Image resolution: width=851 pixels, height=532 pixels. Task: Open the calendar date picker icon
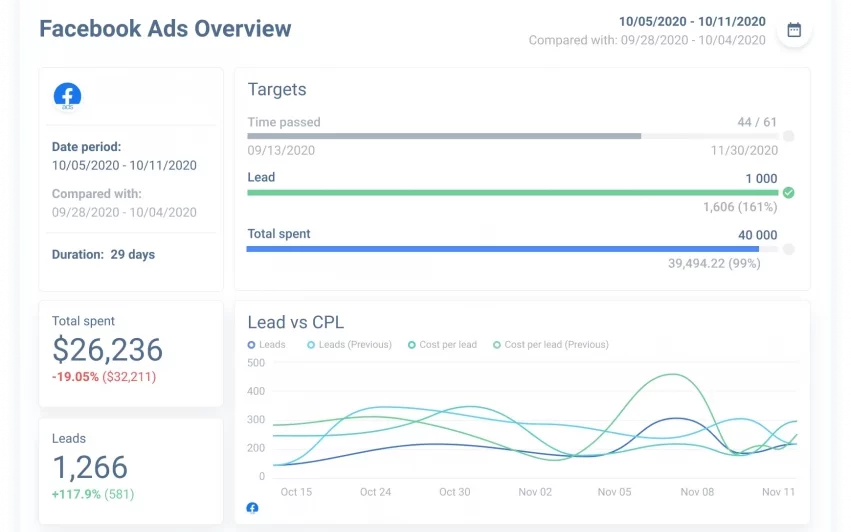794,29
